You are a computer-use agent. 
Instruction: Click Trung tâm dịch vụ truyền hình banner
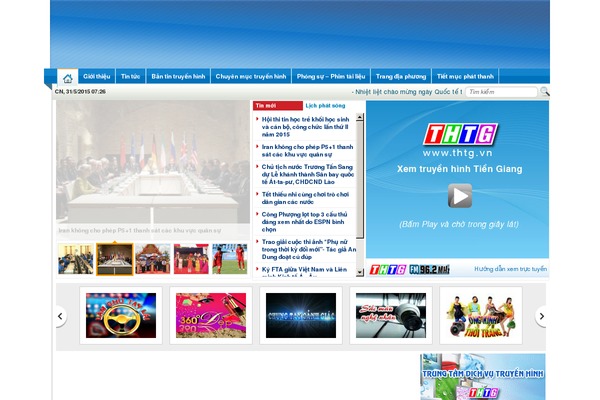click(x=483, y=377)
